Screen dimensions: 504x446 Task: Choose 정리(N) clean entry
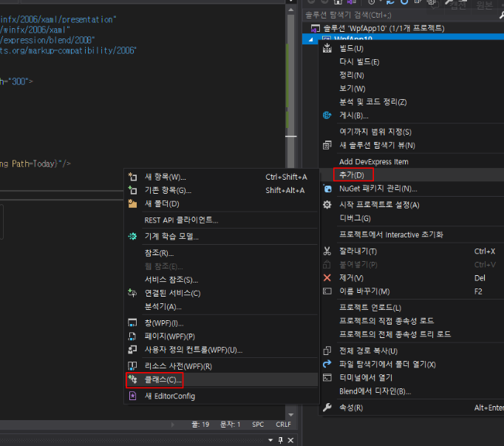(x=352, y=75)
